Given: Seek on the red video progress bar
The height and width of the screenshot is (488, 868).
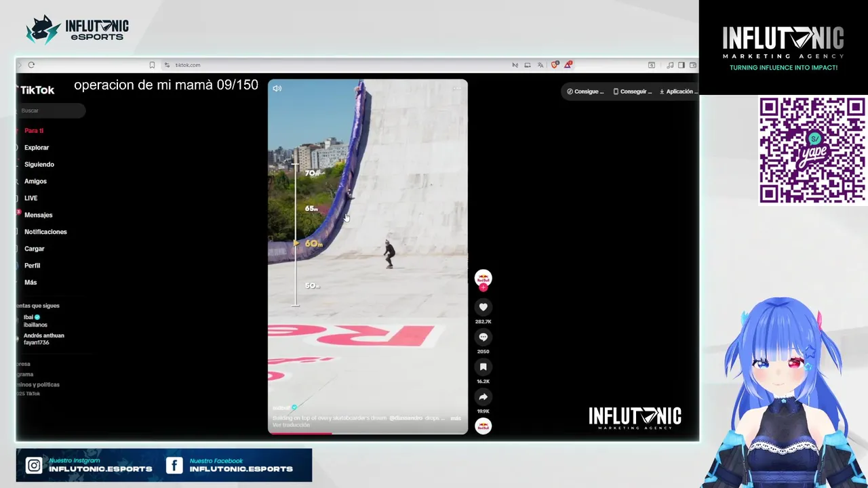Looking at the screenshot, I should point(368,432).
